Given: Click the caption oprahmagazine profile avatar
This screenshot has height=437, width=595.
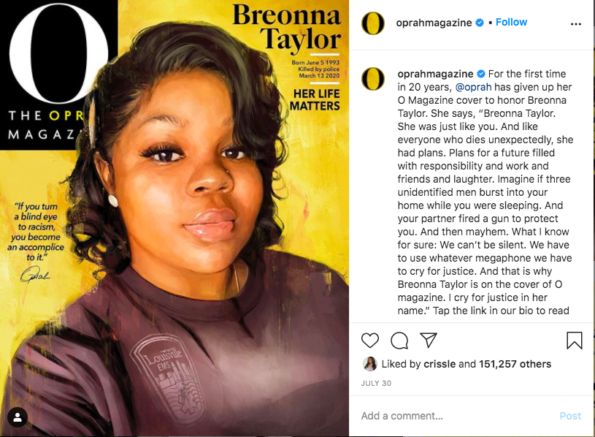Looking at the screenshot, I should (x=373, y=79).
